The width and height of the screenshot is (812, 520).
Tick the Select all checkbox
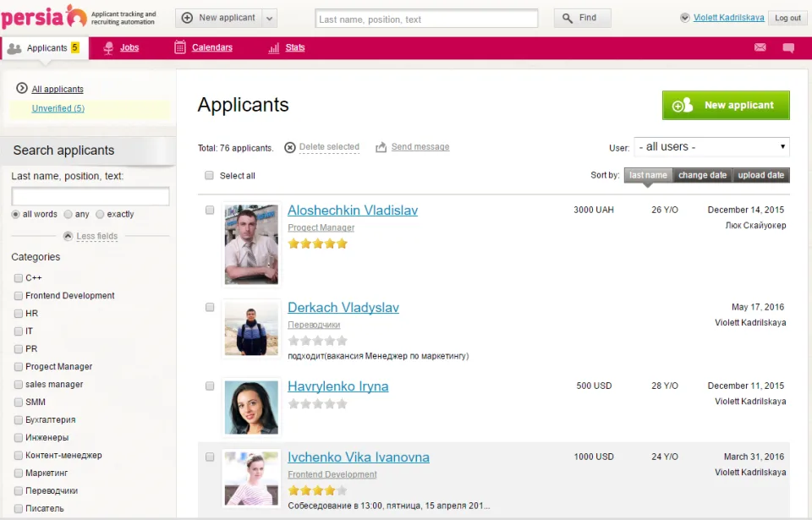pos(209,176)
